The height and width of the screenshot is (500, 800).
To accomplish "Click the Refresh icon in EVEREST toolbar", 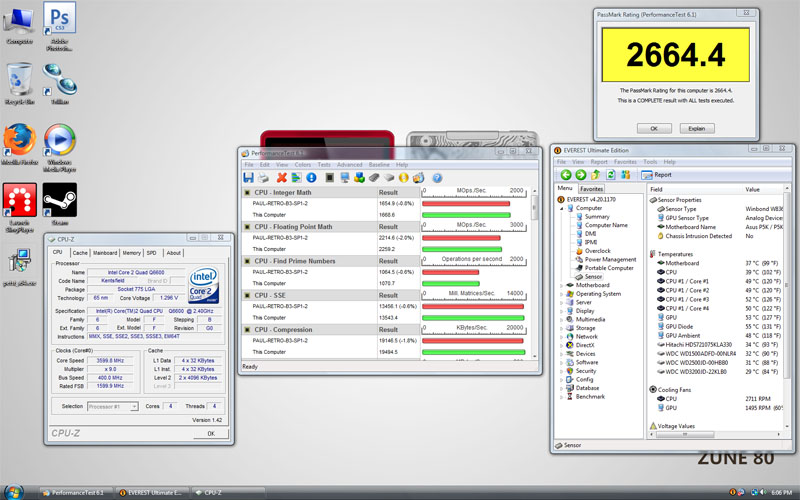I will [610, 174].
